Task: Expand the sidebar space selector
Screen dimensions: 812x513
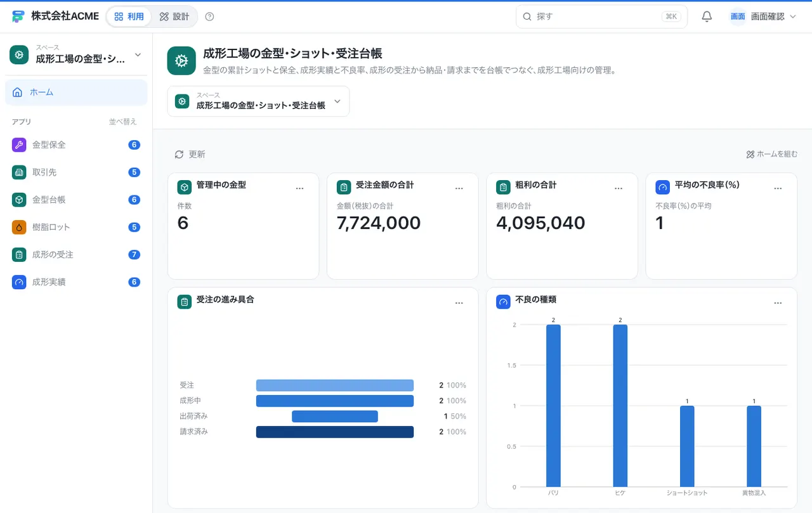Action: [76, 55]
